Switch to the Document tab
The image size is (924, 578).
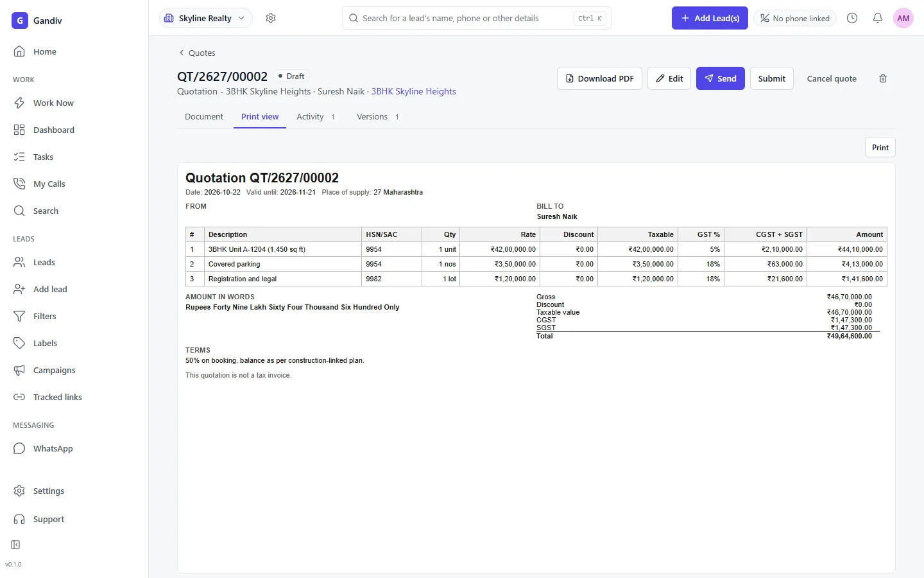[x=204, y=116]
